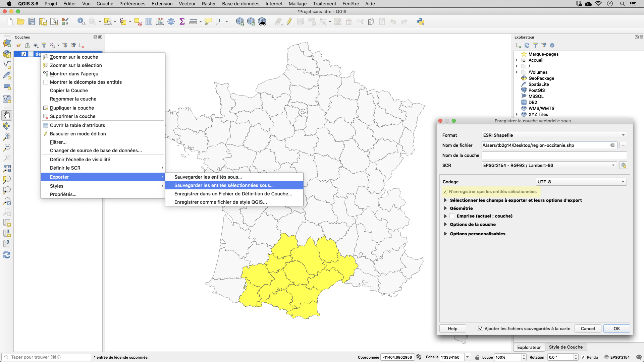Open the Format ESRI Shapefile dropdown

[x=554, y=135]
